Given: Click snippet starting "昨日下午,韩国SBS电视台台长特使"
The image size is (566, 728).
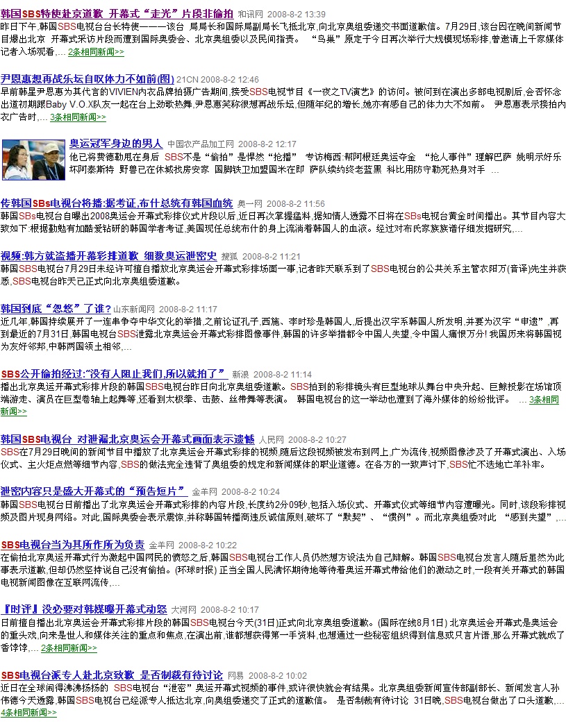Looking at the screenshot, I should click(x=283, y=40).
